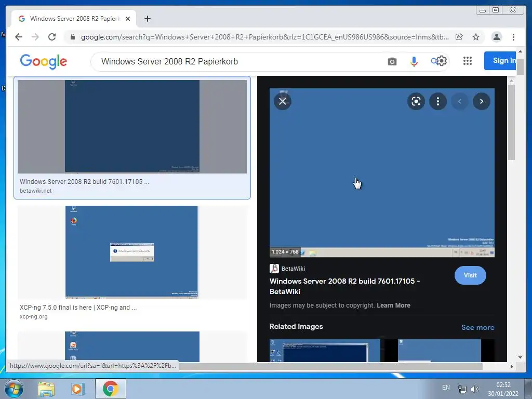This screenshot has width=532, height=399.
Task: Click the horizontal scrollbar right arrow
Action: [x=512, y=366]
